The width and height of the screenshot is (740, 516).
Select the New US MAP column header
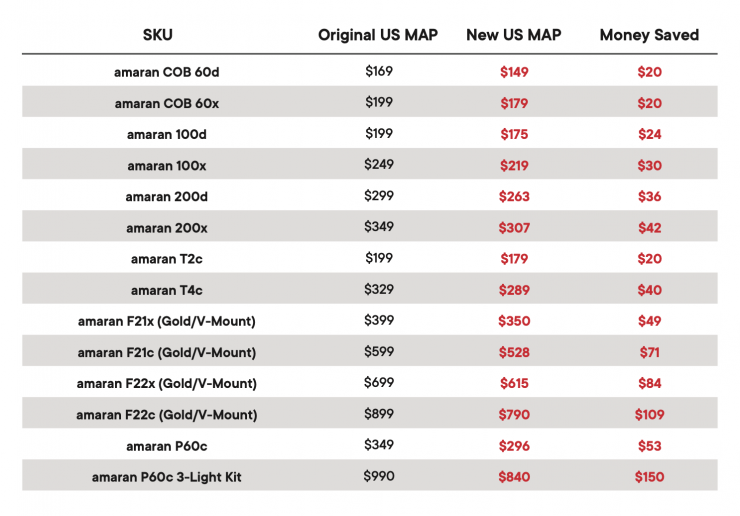pyautogui.click(x=514, y=35)
